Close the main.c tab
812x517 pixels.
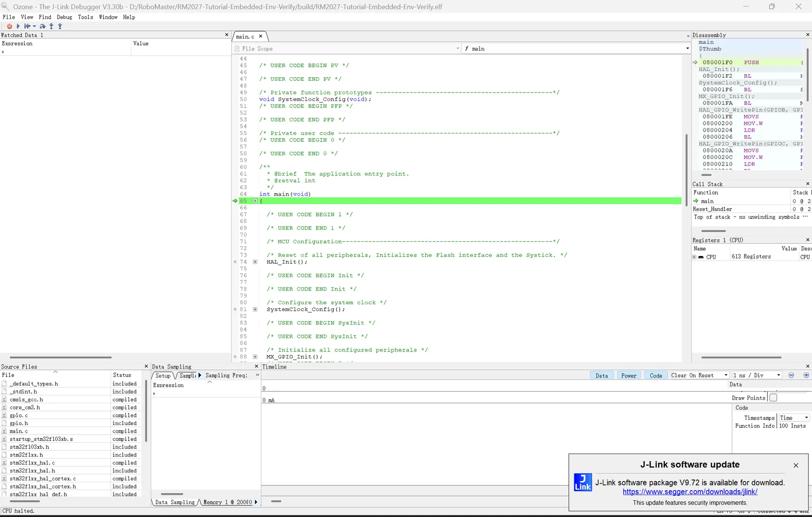coord(261,36)
